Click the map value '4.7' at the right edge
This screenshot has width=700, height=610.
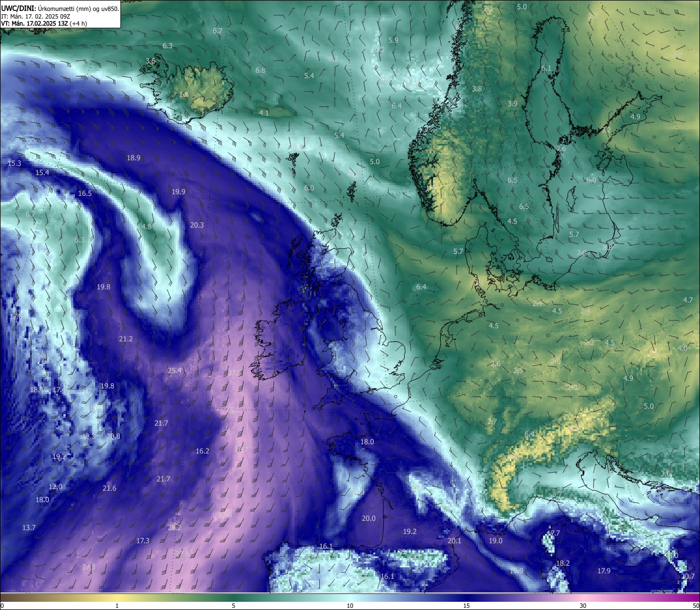click(x=688, y=300)
